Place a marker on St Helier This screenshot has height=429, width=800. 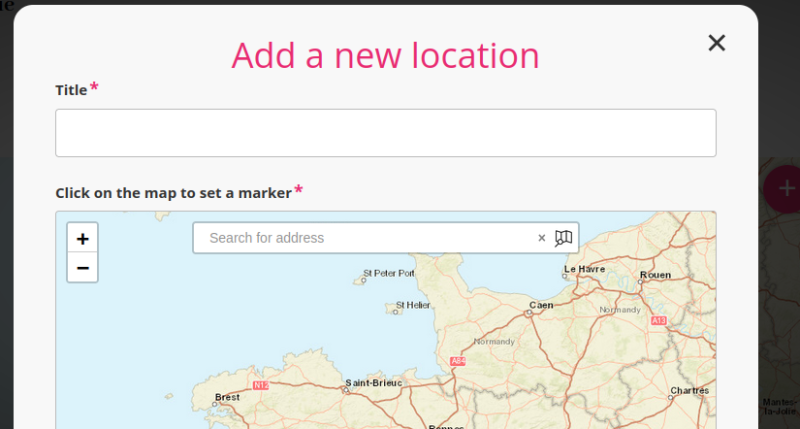pyautogui.click(x=391, y=308)
